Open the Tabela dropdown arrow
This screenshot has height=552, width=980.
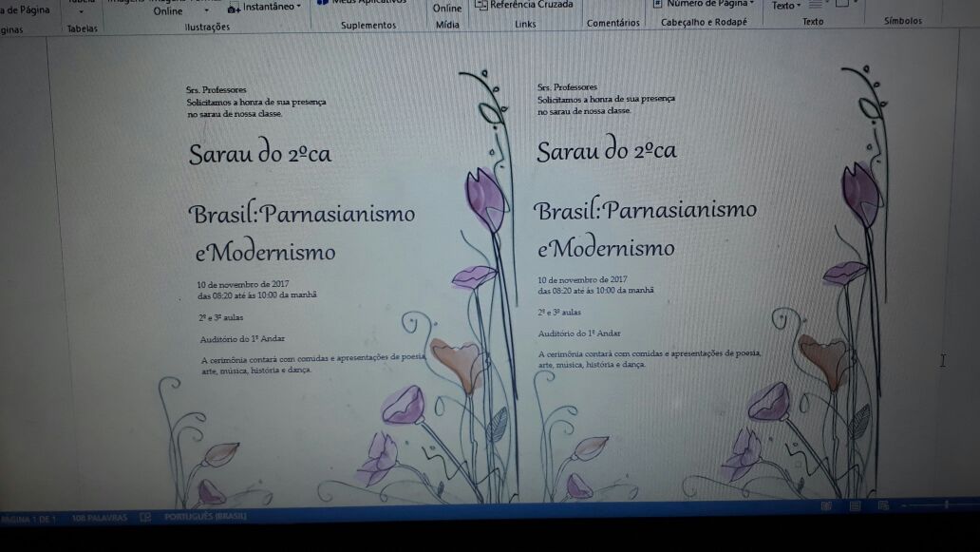coord(81,11)
